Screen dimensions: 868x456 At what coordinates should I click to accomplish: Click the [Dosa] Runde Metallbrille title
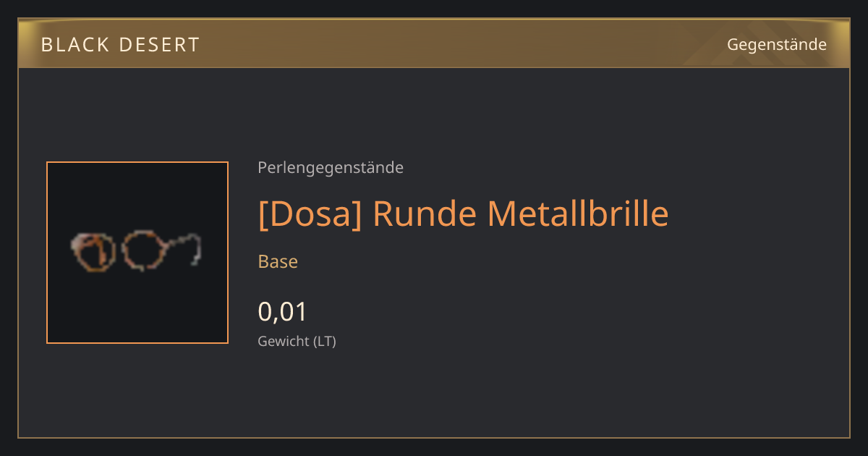pyautogui.click(x=463, y=214)
